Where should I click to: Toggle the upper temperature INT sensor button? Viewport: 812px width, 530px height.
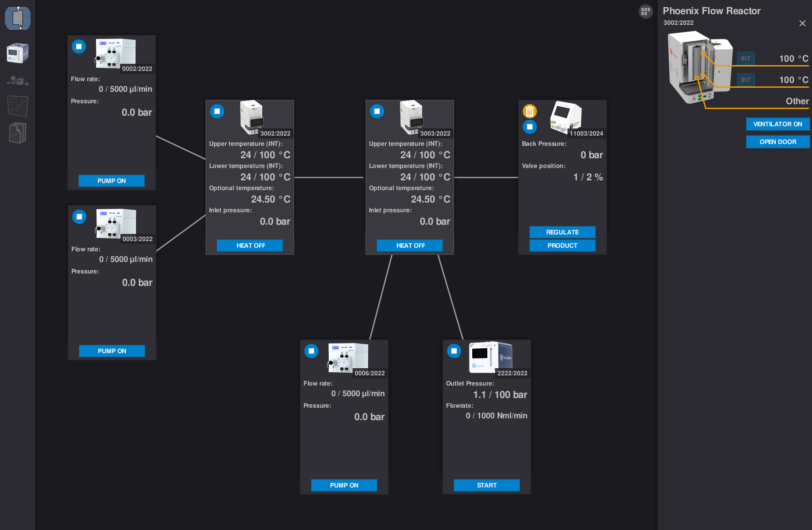[x=746, y=58]
